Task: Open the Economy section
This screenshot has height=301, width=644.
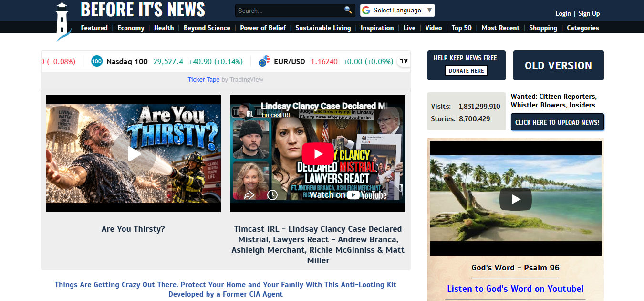Action: pyautogui.click(x=131, y=28)
